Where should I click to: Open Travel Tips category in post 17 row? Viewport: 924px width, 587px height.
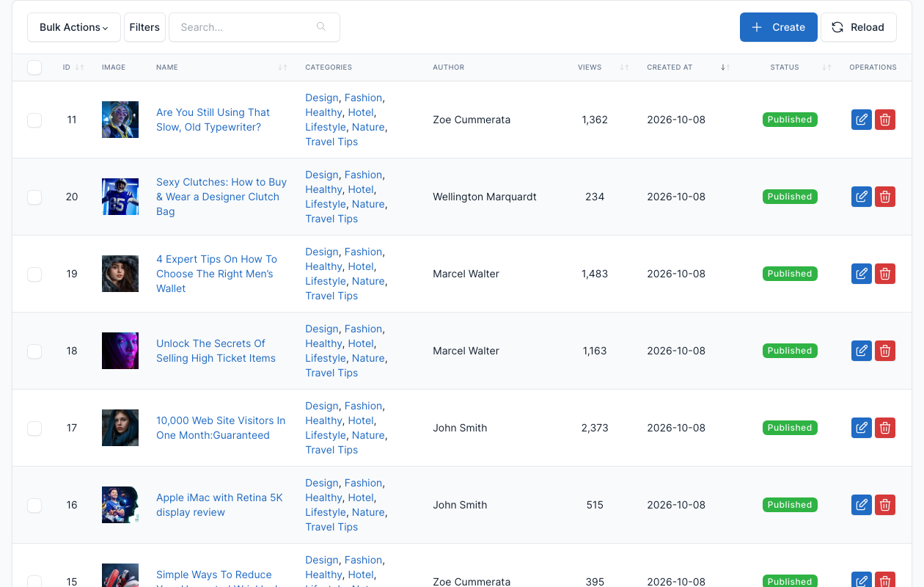[331, 450]
